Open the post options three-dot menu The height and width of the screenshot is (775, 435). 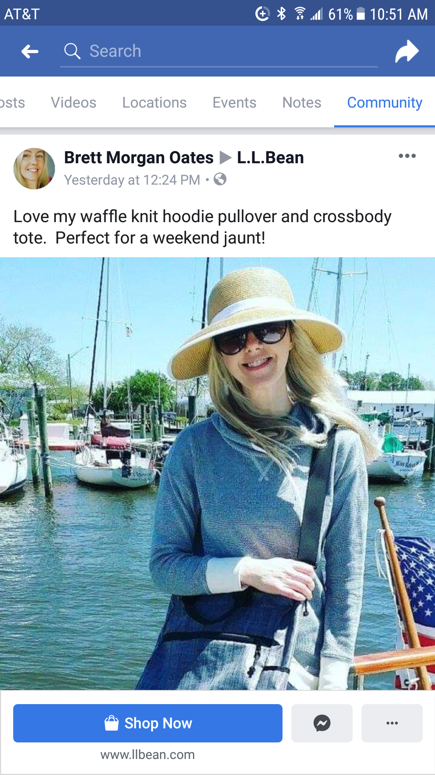coord(407,156)
